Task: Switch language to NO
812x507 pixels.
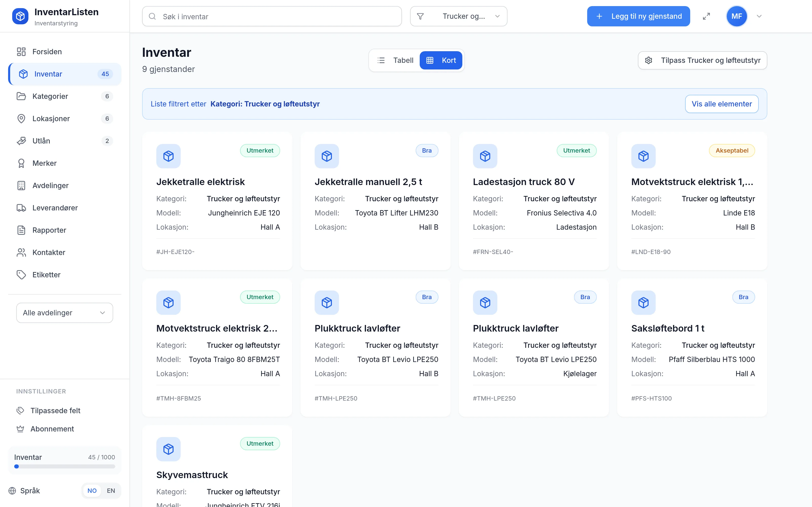Action: 92,491
